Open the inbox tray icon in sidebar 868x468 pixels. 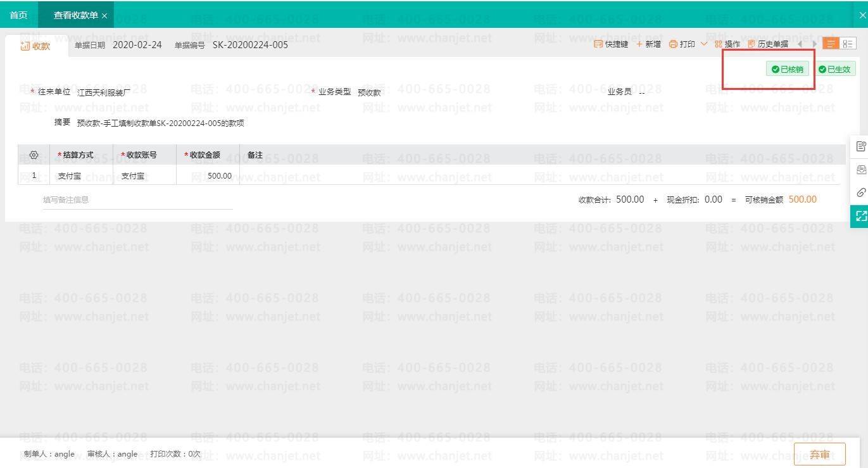pyautogui.click(x=860, y=170)
